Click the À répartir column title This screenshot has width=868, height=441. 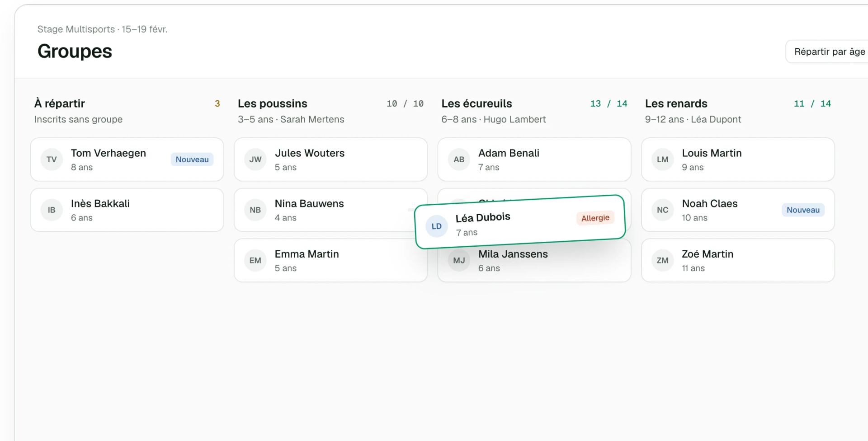click(60, 103)
